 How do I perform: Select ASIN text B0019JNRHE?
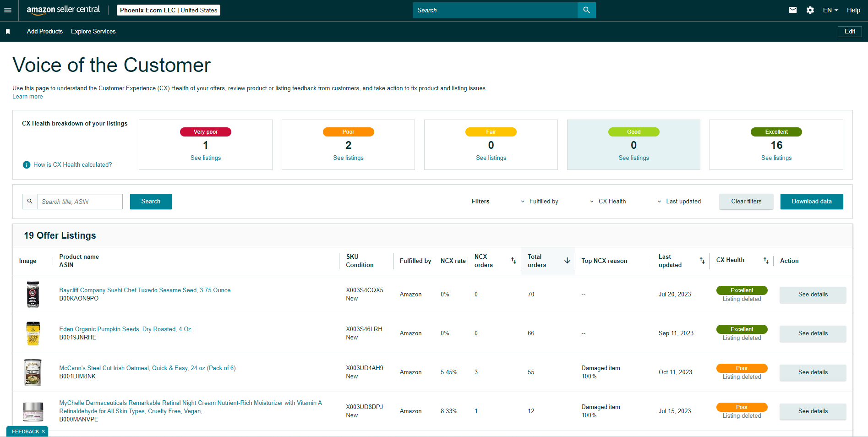point(78,338)
